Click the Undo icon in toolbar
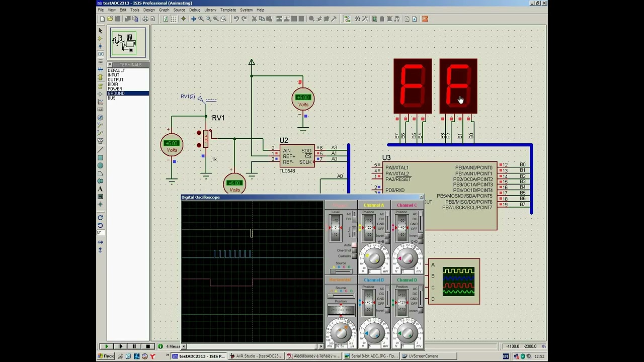Screen dimensions: 644x362 pyautogui.click(x=236, y=19)
